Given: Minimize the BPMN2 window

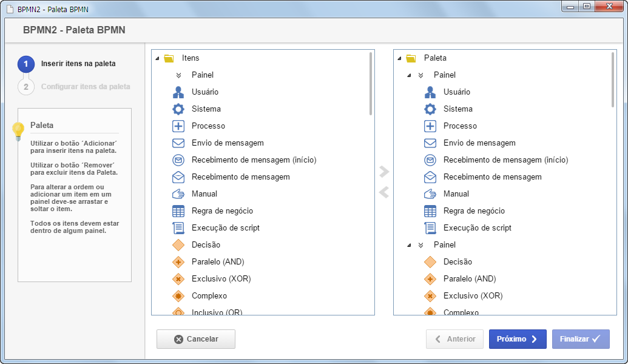Looking at the screenshot, I should click(570, 6).
